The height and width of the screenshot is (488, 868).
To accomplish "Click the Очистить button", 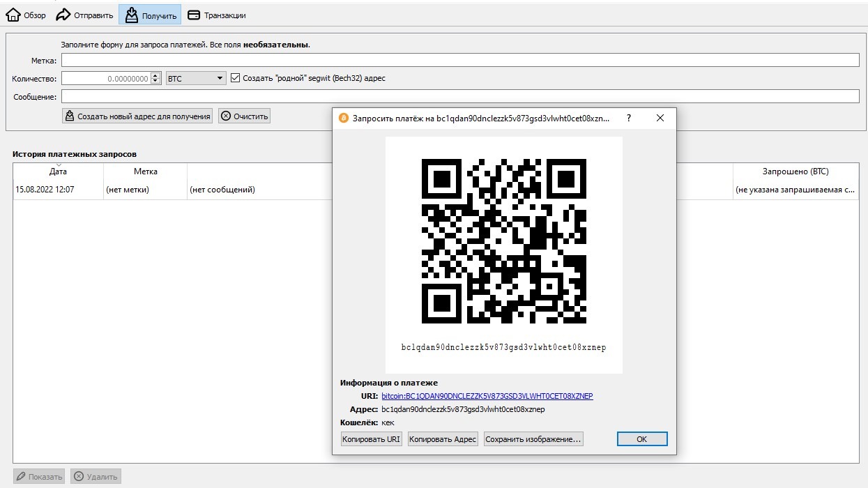I will coord(244,116).
